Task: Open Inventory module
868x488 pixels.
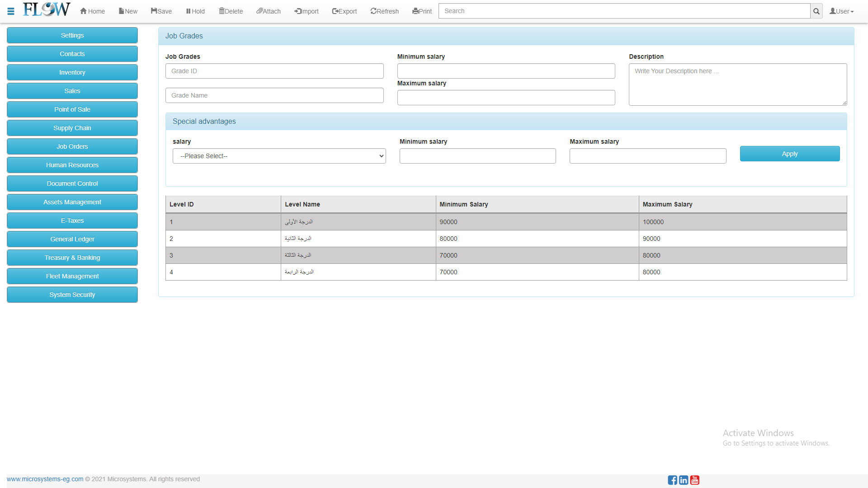Action: (x=72, y=72)
